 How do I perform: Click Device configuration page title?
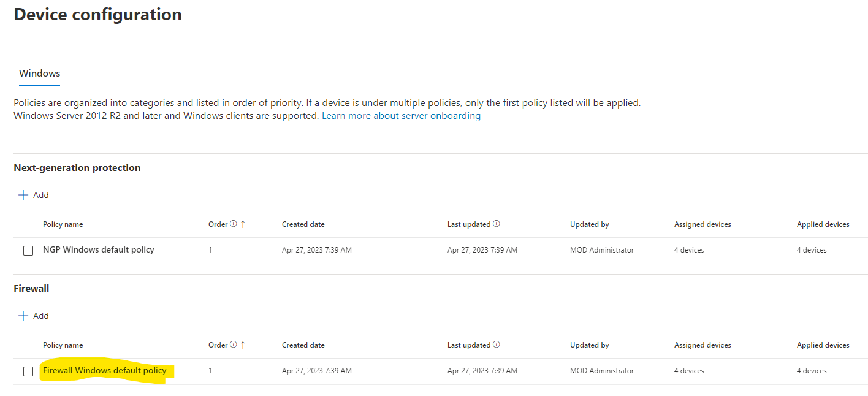coord(98,14)
